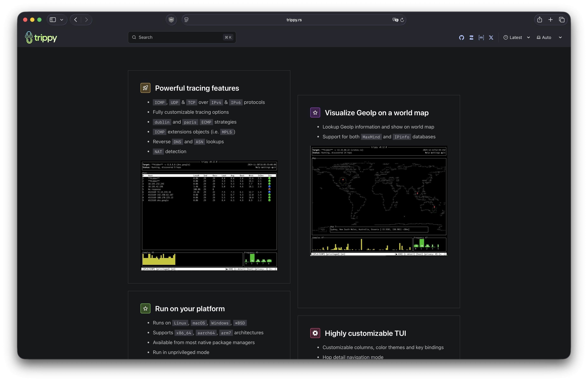Open the tracing hops terminal screenshot
This screenshot has width=588, height=382.
point(209,215)
